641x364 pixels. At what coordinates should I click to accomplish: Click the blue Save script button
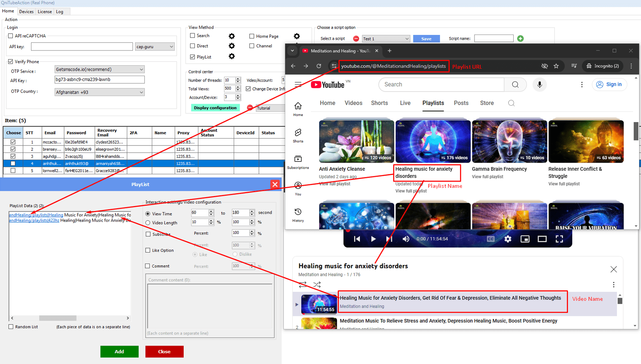pos(426,39)
